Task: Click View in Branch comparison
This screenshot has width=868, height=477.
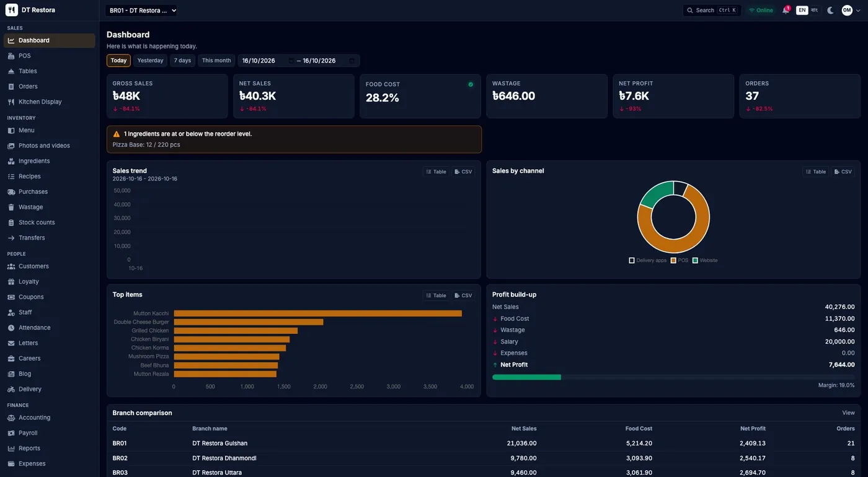Action: (848, 413)
